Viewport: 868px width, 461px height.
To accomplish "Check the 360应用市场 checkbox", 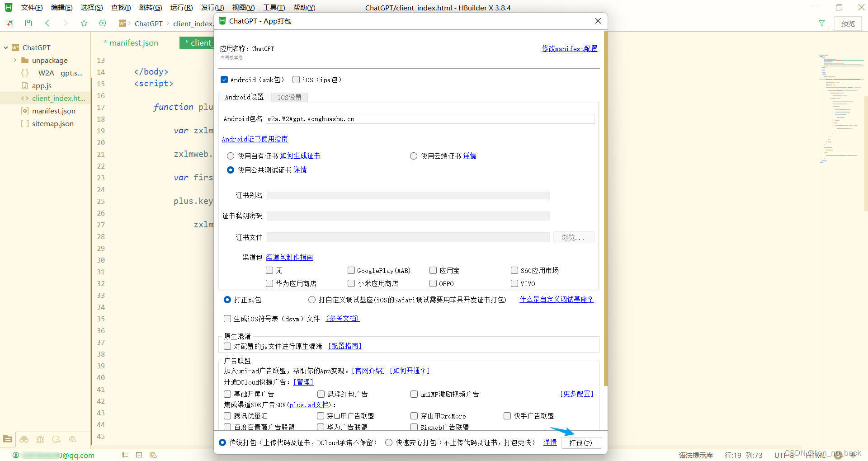I will click(x=514, y=270).
